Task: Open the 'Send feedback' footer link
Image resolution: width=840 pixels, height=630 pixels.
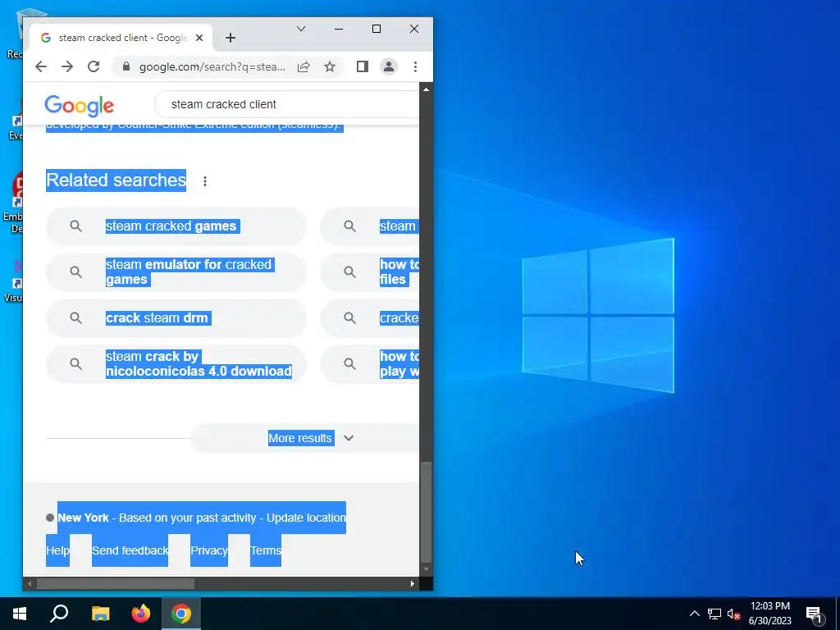Action: [x=130, y=550]
